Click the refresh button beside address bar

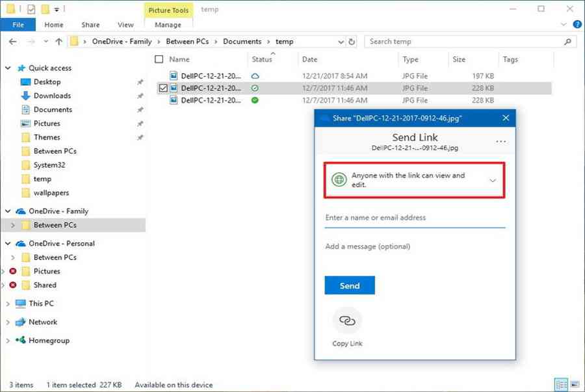coord(352,42)
